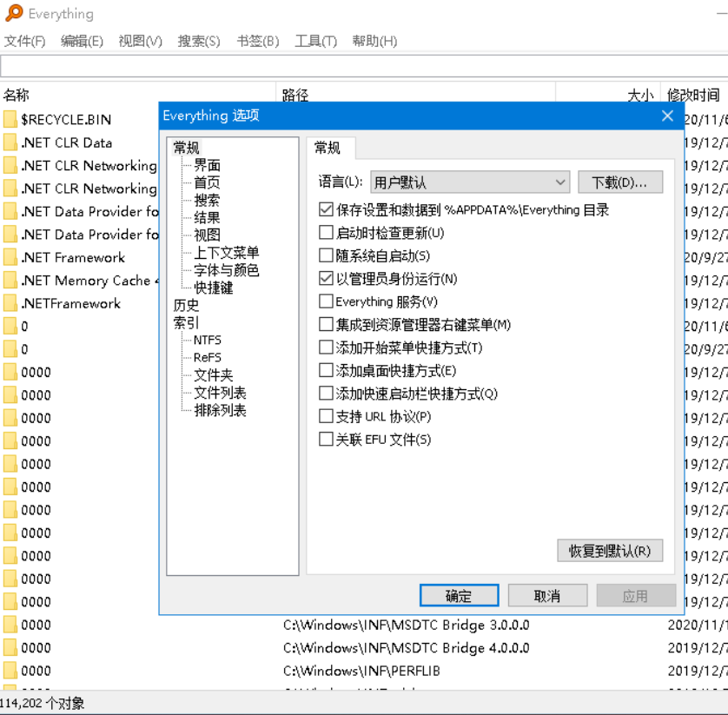
Task: Click 下载(D)... language download button
Action: [619, 182]
